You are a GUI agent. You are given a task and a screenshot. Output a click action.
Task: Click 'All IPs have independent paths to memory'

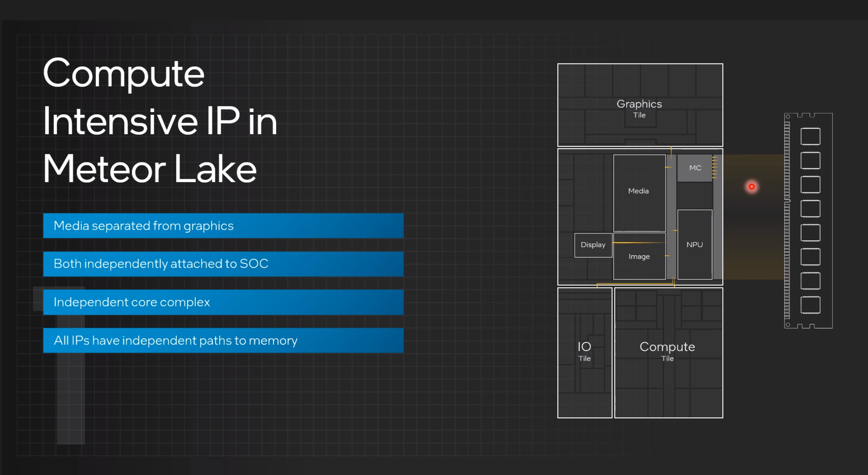point(223,340)
